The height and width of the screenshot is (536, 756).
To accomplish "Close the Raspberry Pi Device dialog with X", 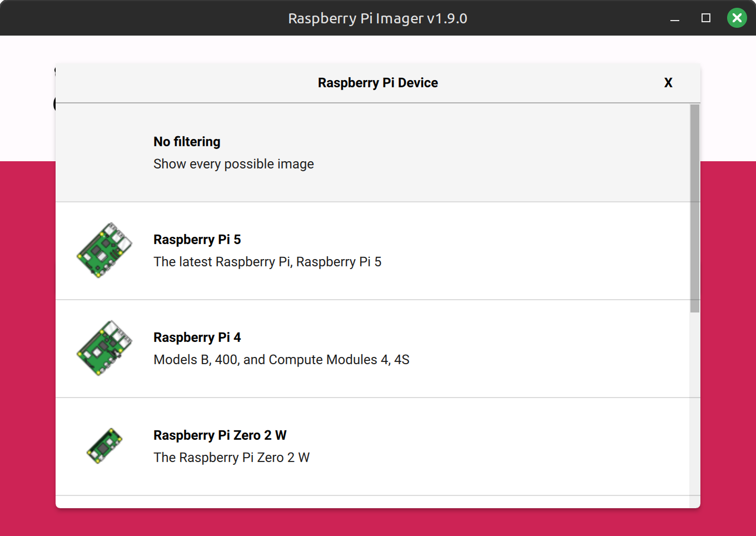I will coord(668,83).
